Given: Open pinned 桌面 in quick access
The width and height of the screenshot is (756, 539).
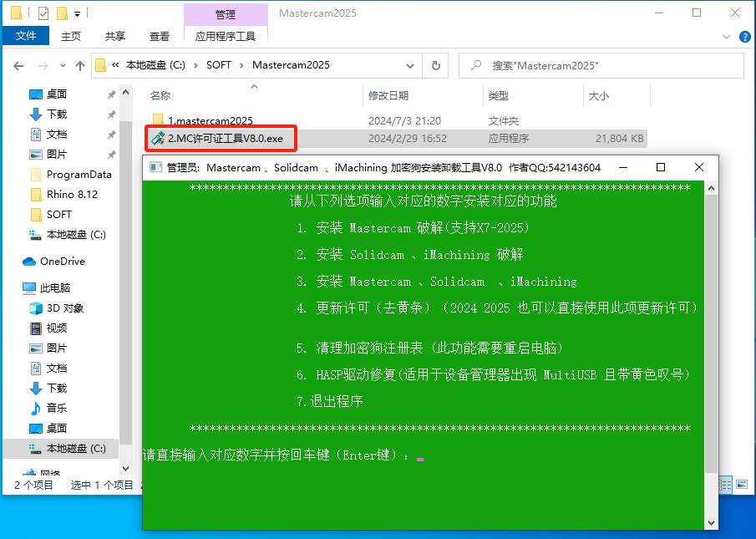Looking at the screenshot, I should pos(57,94).
